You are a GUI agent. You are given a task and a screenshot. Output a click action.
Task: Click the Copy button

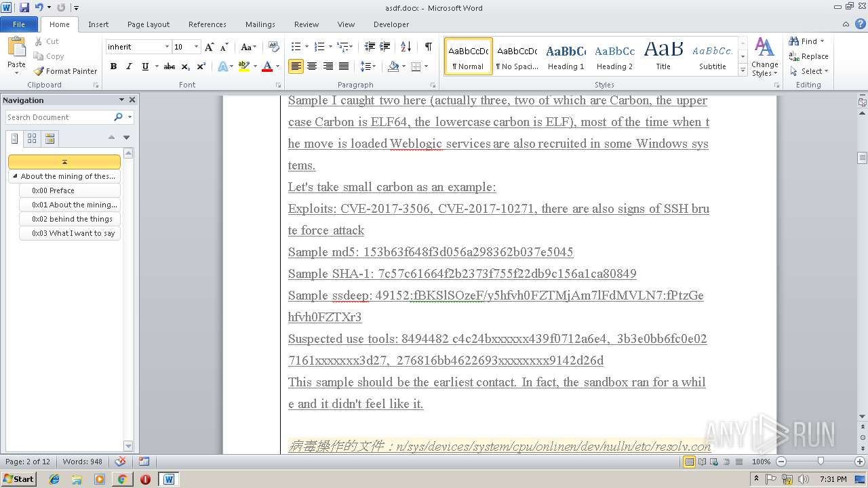click(49, 56)
